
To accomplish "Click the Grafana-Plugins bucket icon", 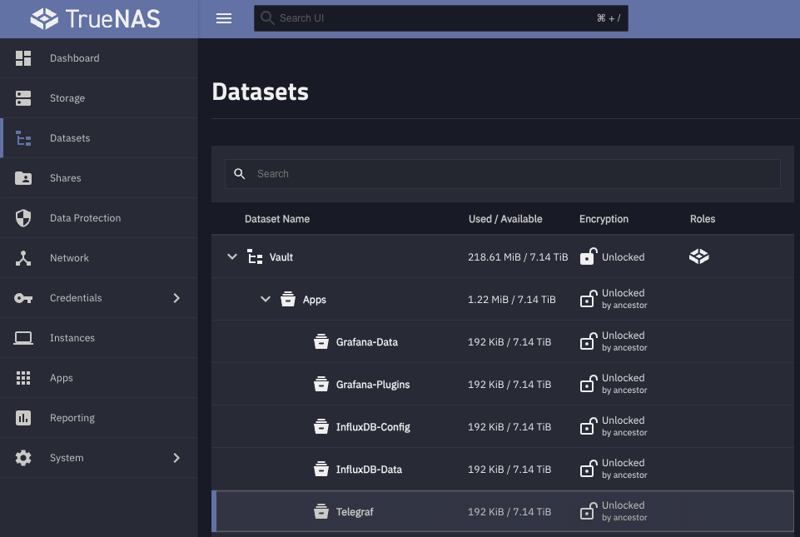I will 321,383.
